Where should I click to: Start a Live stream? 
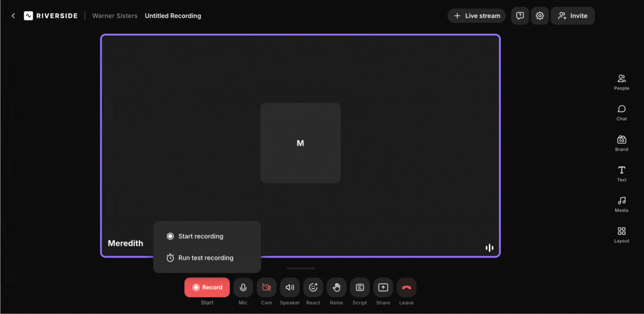pos(476,16)
